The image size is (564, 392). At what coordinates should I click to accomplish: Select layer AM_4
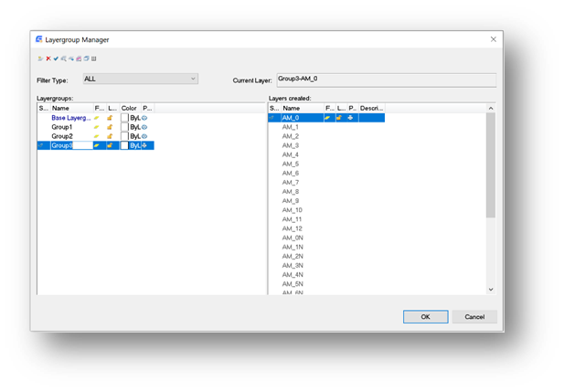pos(291,154)
